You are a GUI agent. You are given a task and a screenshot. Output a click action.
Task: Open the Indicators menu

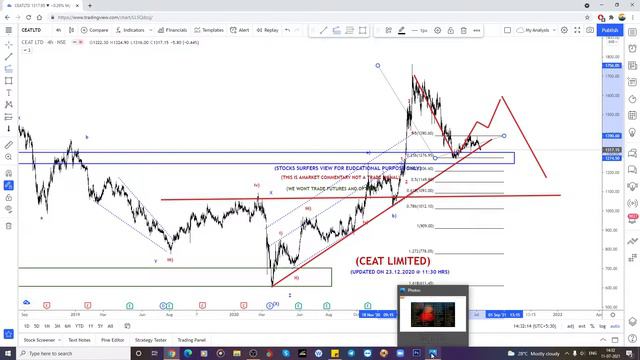[130, 30]
